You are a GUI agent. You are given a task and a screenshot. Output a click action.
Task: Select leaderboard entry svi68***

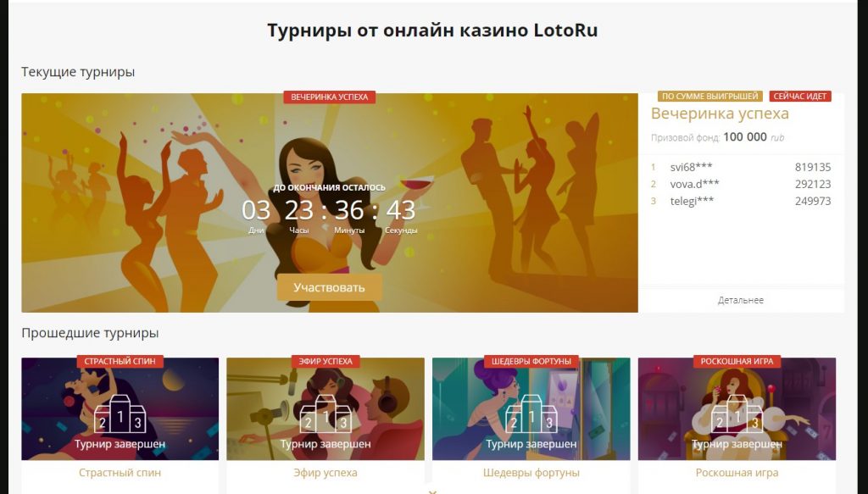pyautogui.click(x=741, y=167)
